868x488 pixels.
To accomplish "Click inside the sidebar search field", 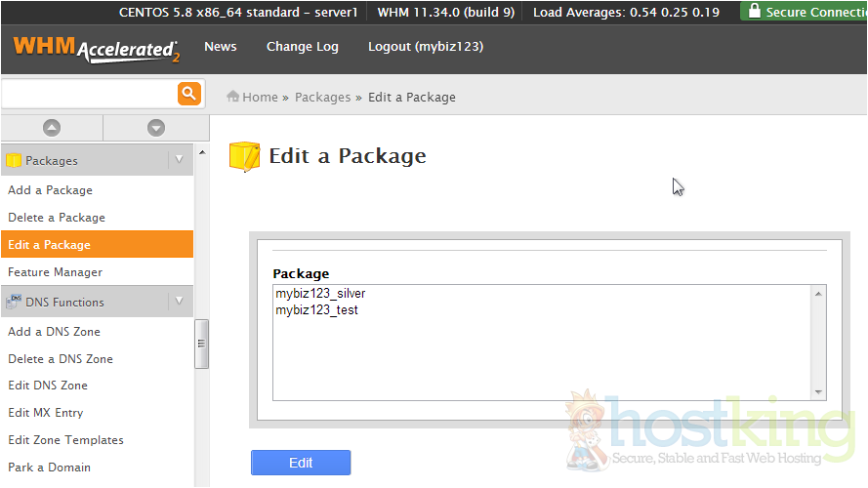I will [88, 94].
